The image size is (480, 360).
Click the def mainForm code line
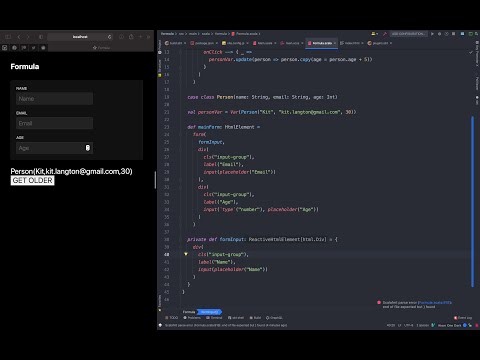coord(224,127)
